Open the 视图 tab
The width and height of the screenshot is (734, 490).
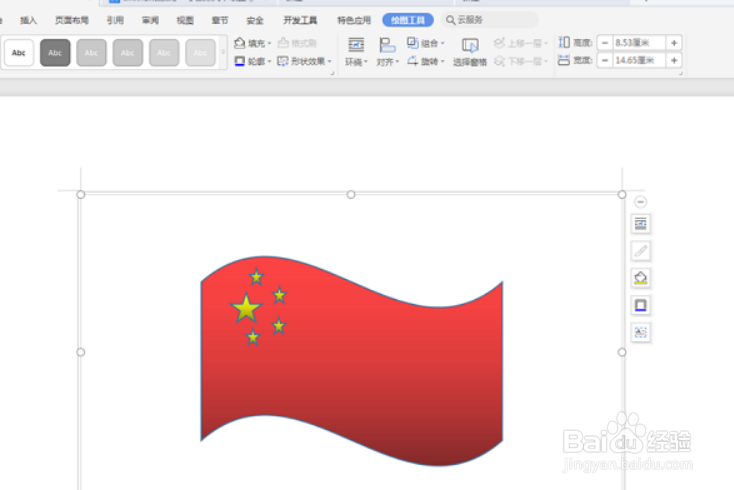tap(185, 20)
